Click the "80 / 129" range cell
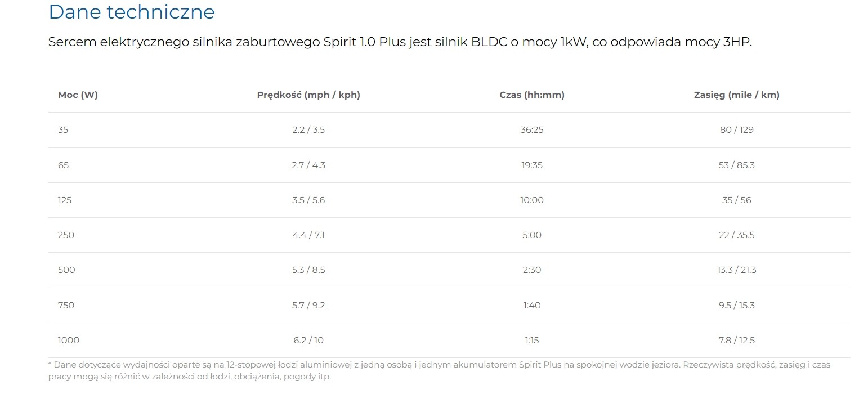This screenshot has height=412, width=868. 736,130
